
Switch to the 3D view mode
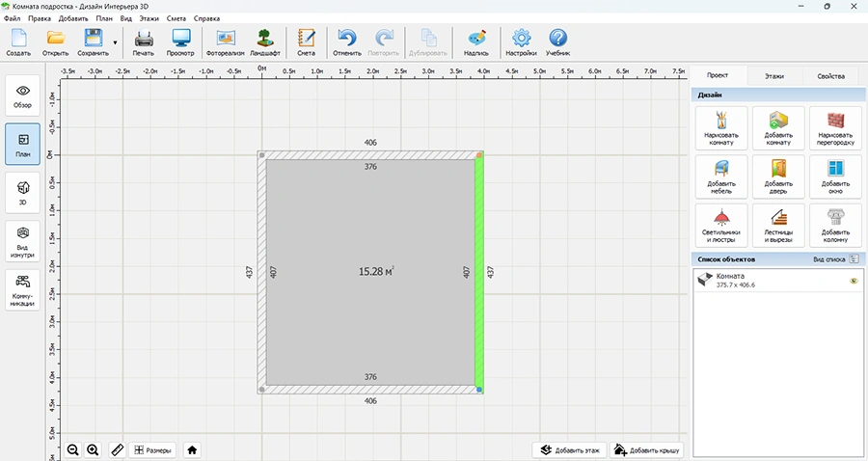[x=23, y=193]
